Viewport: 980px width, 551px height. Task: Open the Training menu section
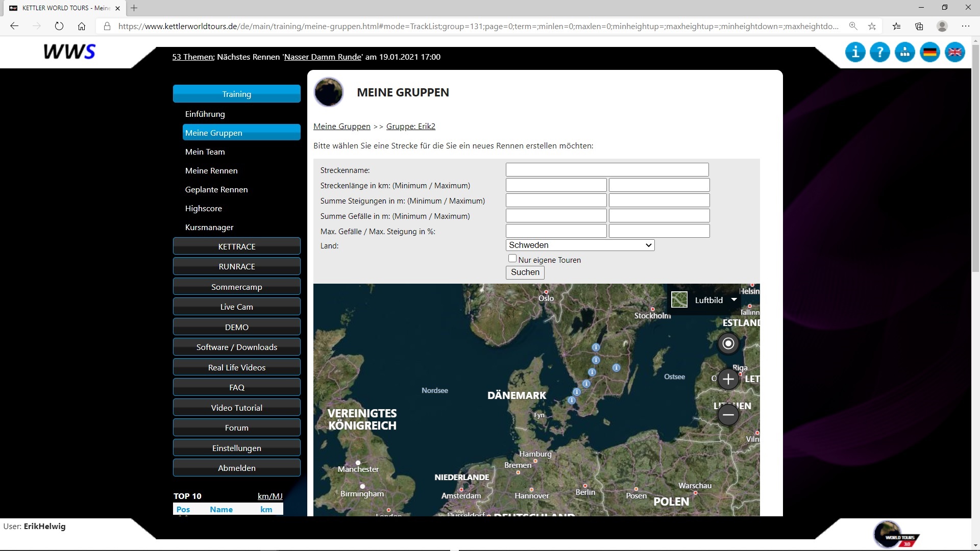(x=237, y=94)
